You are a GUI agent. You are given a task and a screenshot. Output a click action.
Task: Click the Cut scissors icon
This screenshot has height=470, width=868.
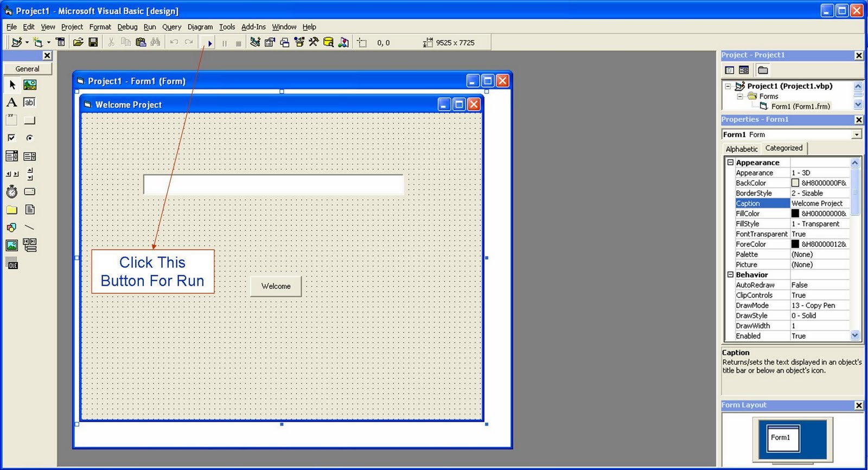[x=111, y=42]
